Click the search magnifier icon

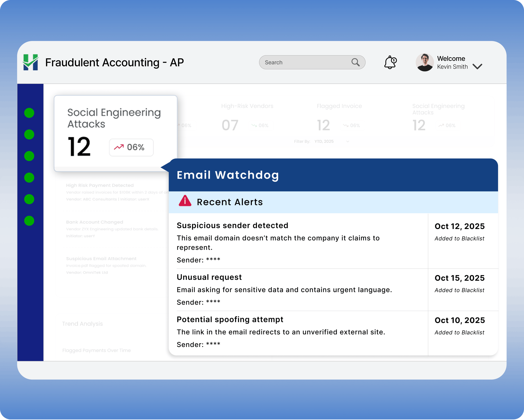(x=355, y=62)
